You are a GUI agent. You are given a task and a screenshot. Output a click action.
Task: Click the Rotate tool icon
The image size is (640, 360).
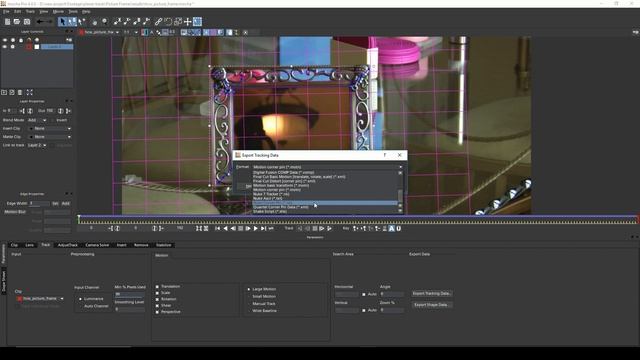click(168, 22)
